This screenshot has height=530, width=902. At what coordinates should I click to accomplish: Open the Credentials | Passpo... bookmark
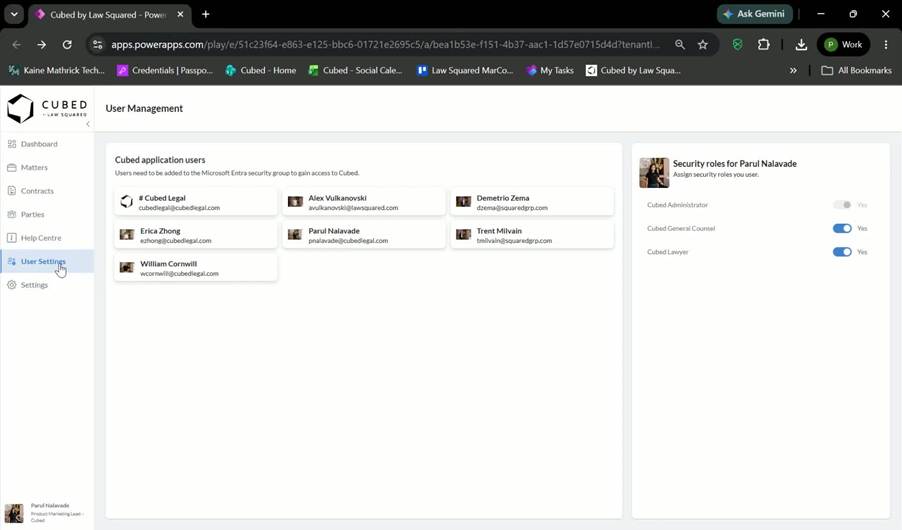(x=165, y=70)
